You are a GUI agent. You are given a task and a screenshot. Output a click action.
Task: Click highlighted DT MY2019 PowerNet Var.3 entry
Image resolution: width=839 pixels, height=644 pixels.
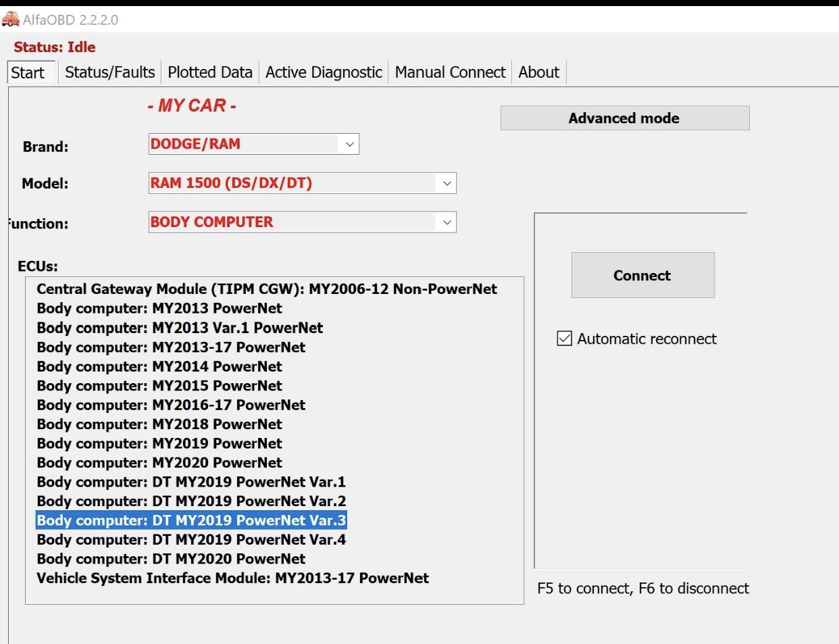(191, 520)
